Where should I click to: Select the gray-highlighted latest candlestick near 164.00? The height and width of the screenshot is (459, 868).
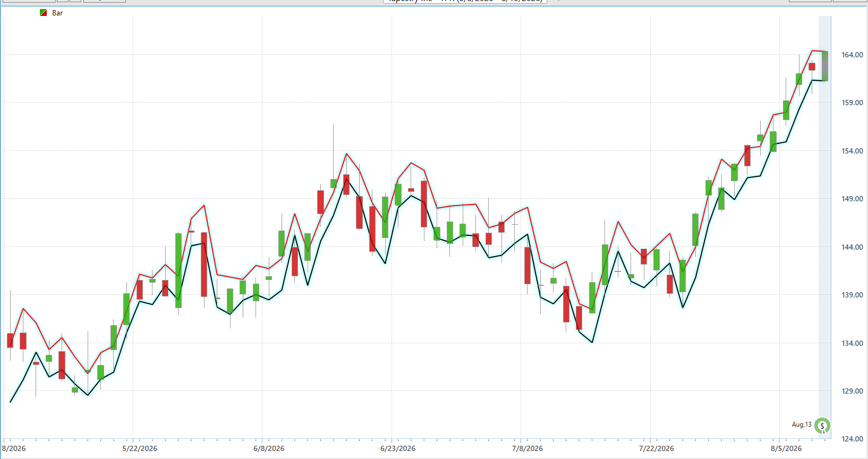[x=825, y=66]
